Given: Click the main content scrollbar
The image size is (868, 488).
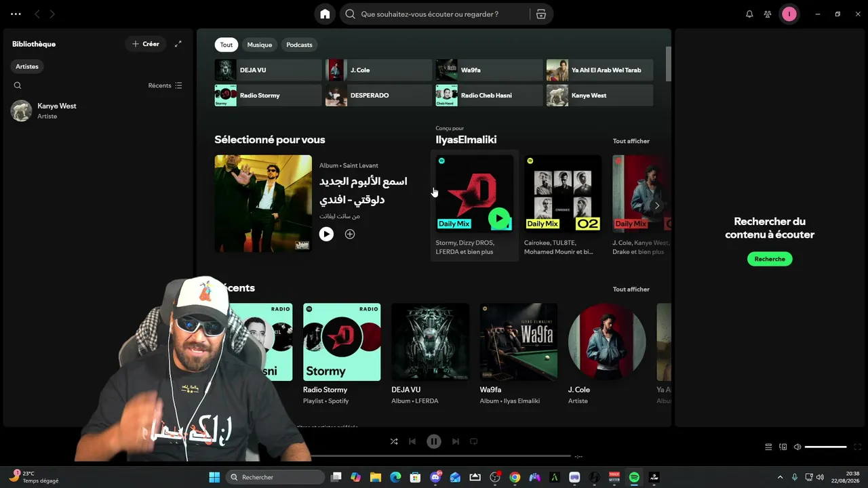Looking at the screenshot, I should click(x=669, y=64).
